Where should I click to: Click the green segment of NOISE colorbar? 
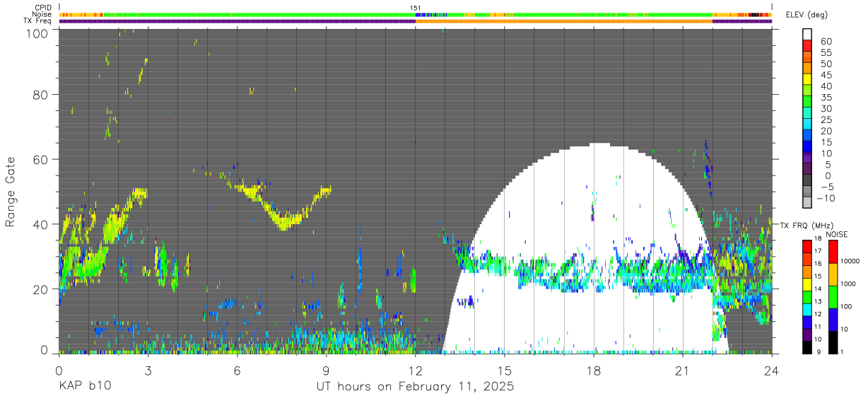click(x=833, y=296)
